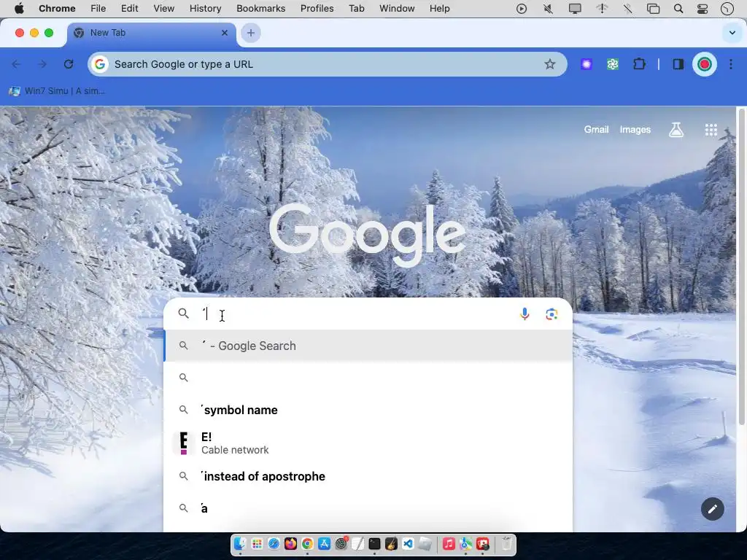Viewport: 747px width, 560px height.
Task: Expand the tab search dropdown arrow
Action: click(x=732, y=33)
